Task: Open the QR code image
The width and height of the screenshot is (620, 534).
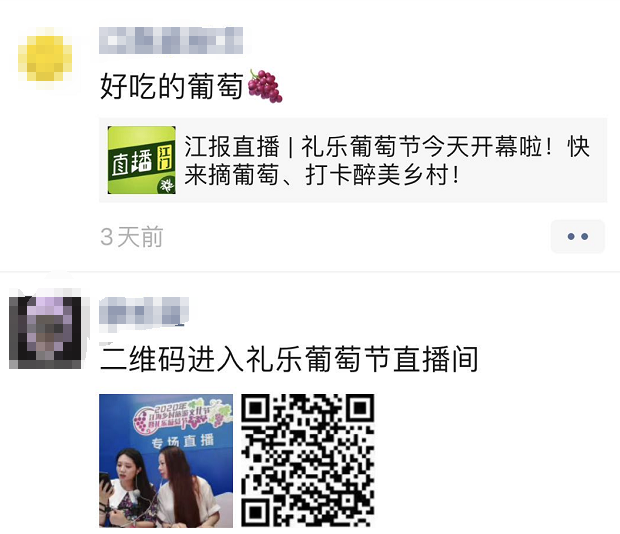Action: pos(308,460)
